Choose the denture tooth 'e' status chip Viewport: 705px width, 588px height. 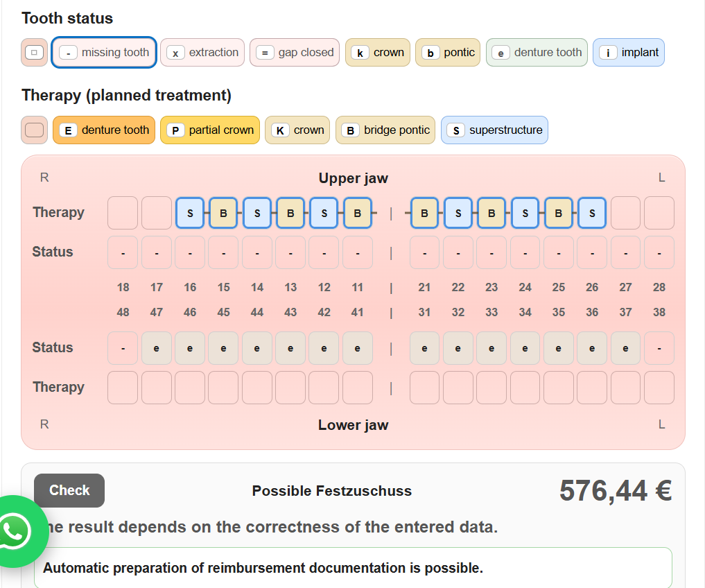pyautogui.click(x=537, y=53)
